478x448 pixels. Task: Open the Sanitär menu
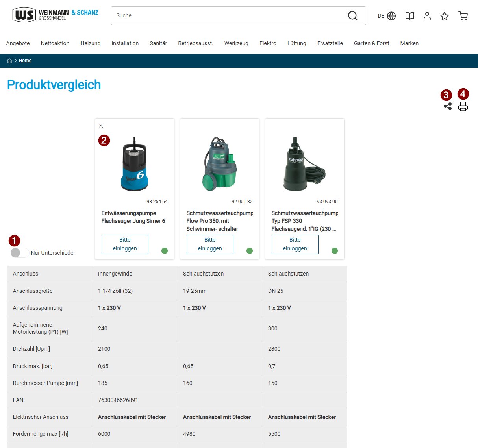pyautogui.click(x=158, y=43)
